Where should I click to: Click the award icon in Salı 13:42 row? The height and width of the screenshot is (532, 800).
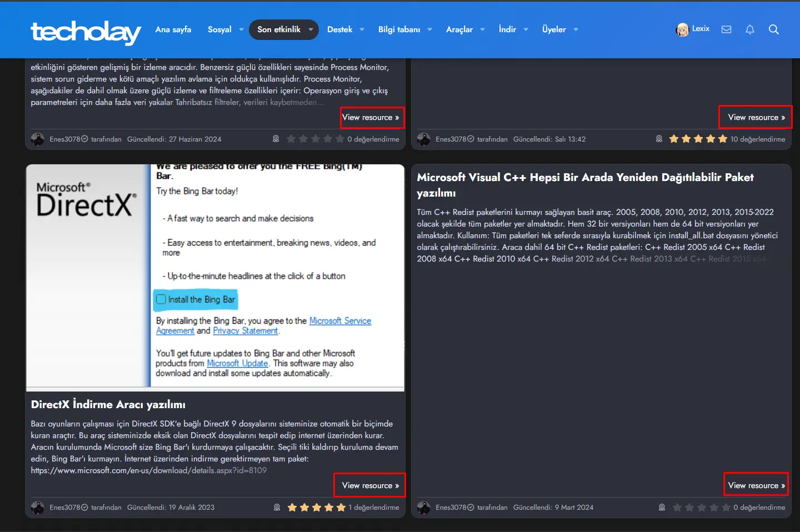click(659, 139)
